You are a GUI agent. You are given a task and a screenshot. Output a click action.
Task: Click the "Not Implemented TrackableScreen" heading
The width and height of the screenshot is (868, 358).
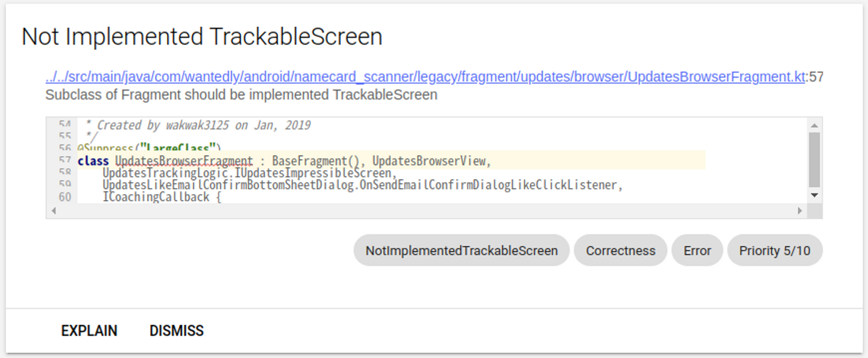(202, 37)
